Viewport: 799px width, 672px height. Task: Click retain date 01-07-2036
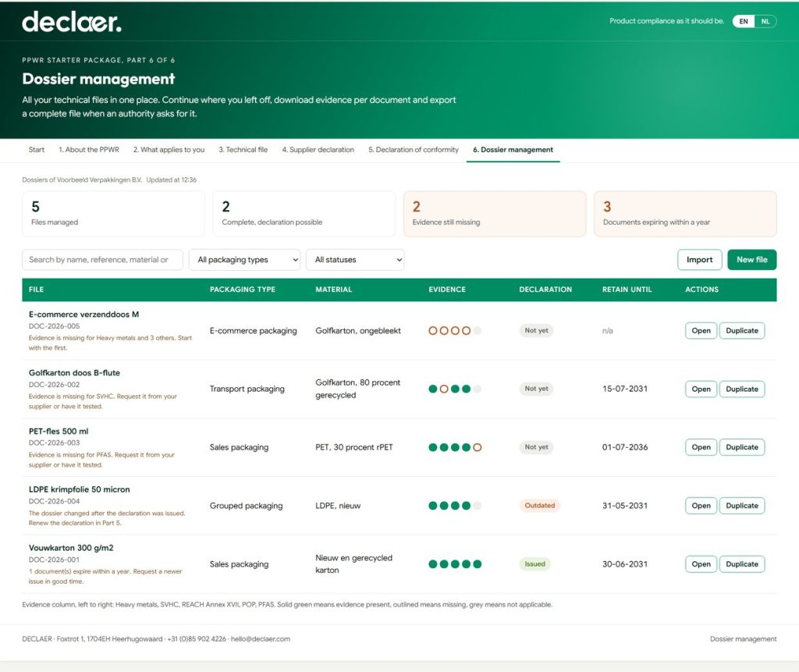coord(625,447)
